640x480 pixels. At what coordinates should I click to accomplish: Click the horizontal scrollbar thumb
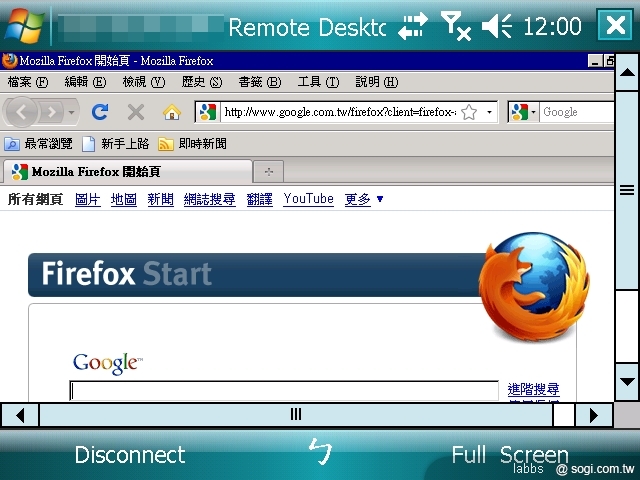click(x=296, y=414)
